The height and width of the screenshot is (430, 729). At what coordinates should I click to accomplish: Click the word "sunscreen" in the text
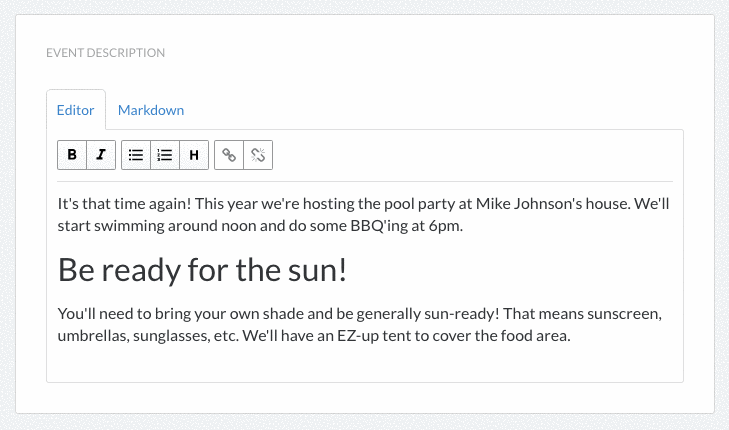coord(623,314)
